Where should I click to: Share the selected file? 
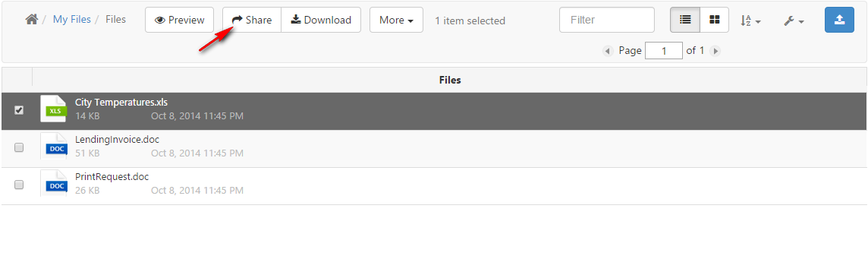[x=252, y=20]
